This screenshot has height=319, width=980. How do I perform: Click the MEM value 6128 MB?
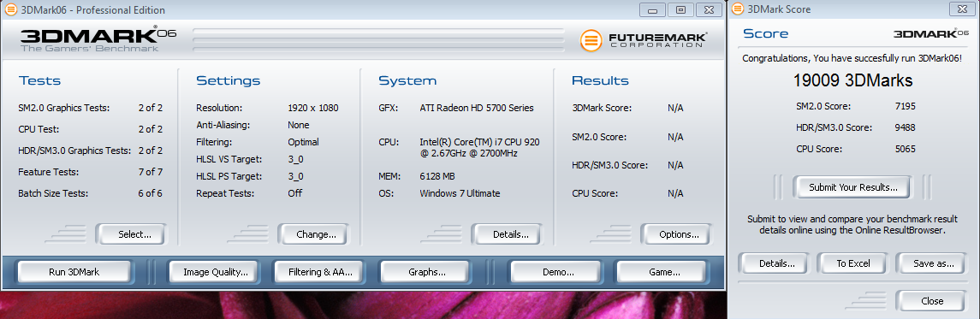tap(437, 177)
